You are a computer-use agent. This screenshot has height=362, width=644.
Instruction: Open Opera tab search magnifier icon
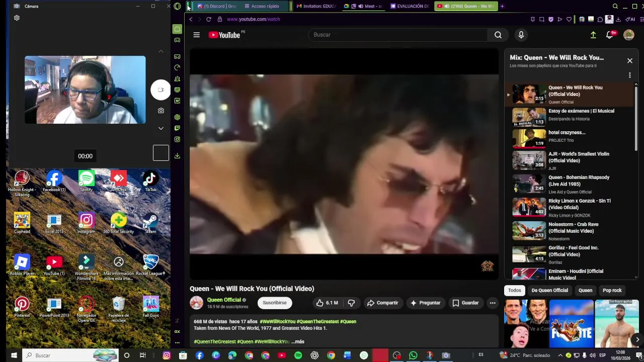615,6
